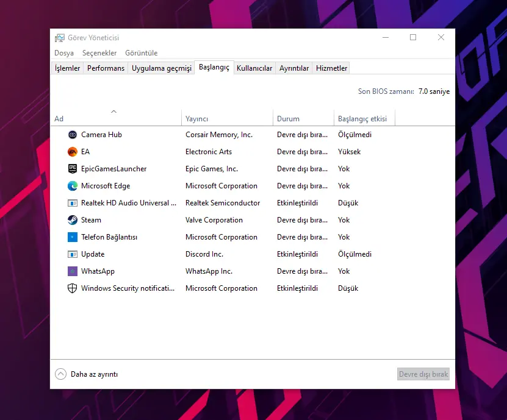Click the Realtek HD Audio icon
The width and height of the screenshot is (507, 420).
(73, 203)
